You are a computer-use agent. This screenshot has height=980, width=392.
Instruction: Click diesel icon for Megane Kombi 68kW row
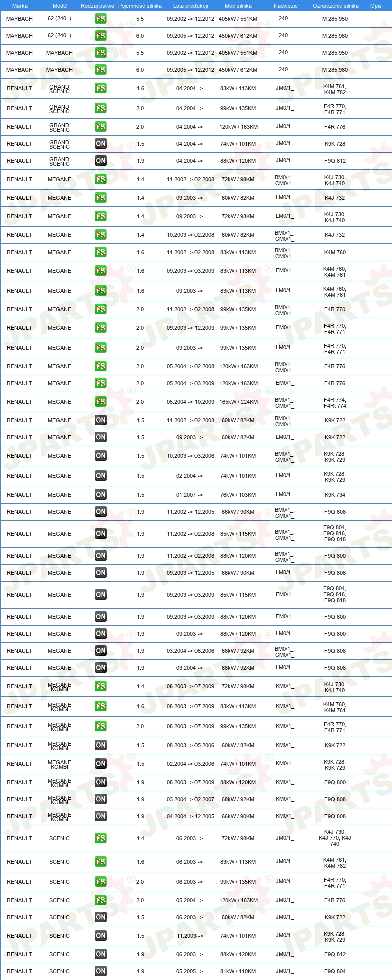pos(101,799)
